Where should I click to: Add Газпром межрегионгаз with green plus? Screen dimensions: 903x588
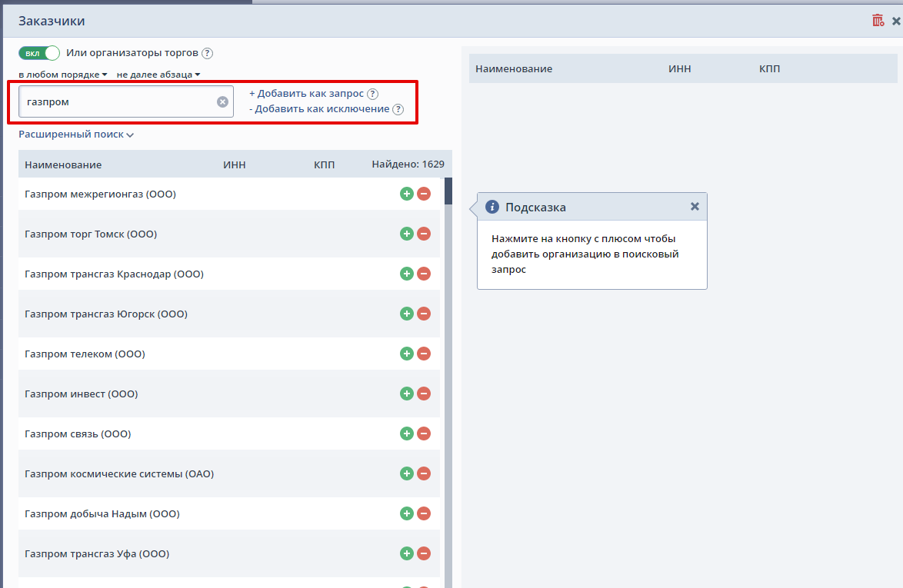(x=407, y=194)
